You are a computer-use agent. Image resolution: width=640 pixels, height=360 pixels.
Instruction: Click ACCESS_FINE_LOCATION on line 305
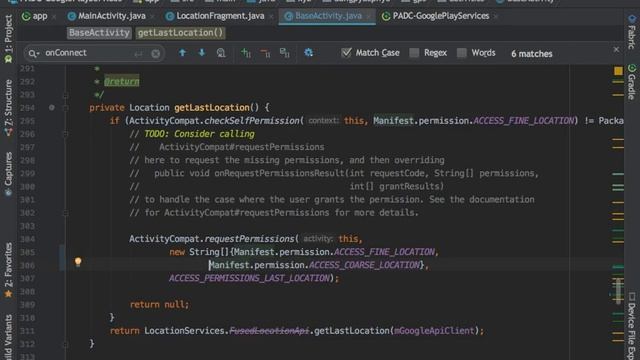pyautogui.click(x=384, y=252)
